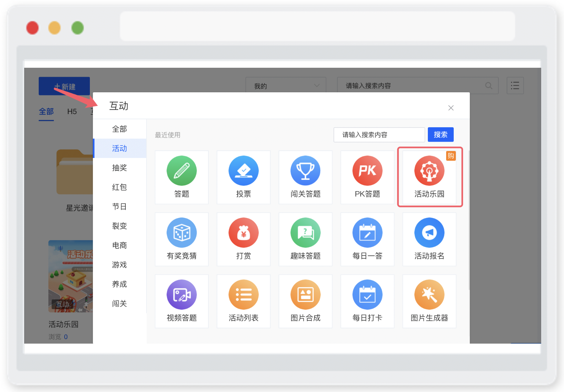Select the 活动 sidebar category
Screen dimensions: 564x392
(x=120, y=148)
